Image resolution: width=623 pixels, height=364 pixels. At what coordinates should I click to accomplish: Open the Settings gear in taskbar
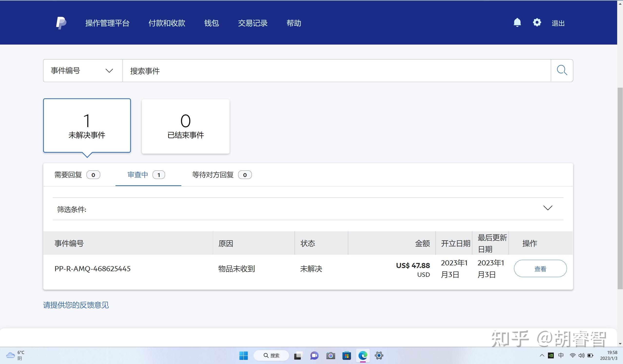(379, 356)
